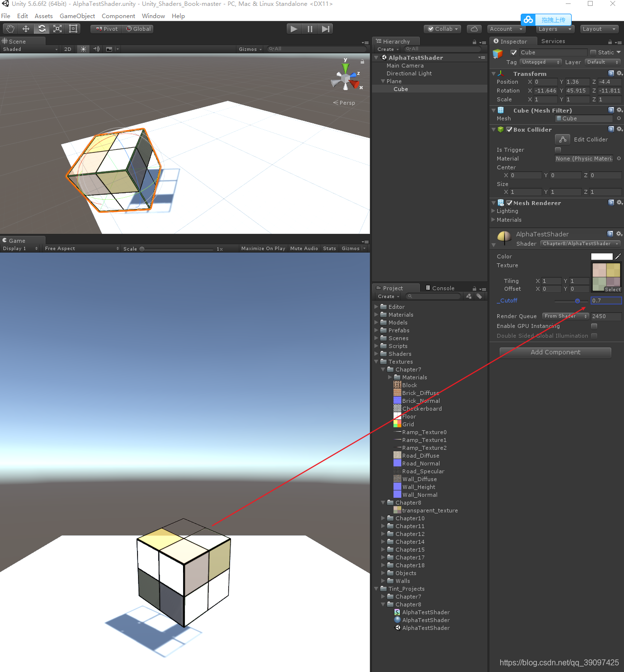This screenshot has width=624, height=672.
Task: Click the Add Component button
Action: click(x=555, y=352)
